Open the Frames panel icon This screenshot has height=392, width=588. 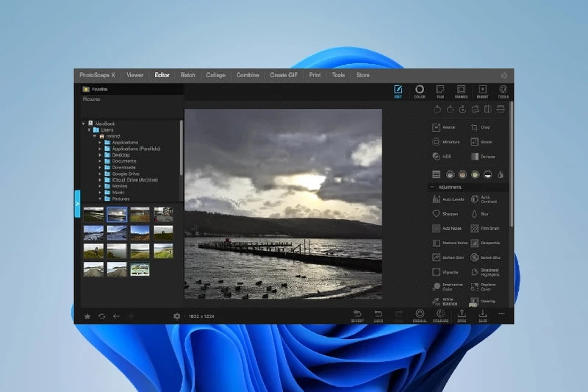coord(461,91)
